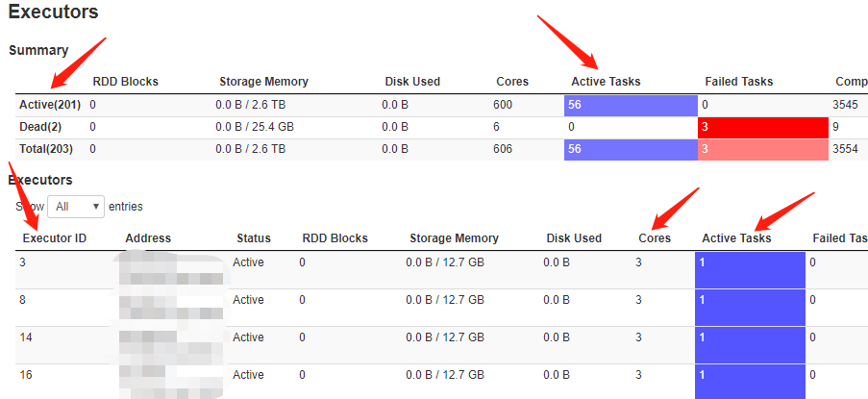Sort executors table by Status column
This screenshot has height=399, width=868.
coord(254,238)
